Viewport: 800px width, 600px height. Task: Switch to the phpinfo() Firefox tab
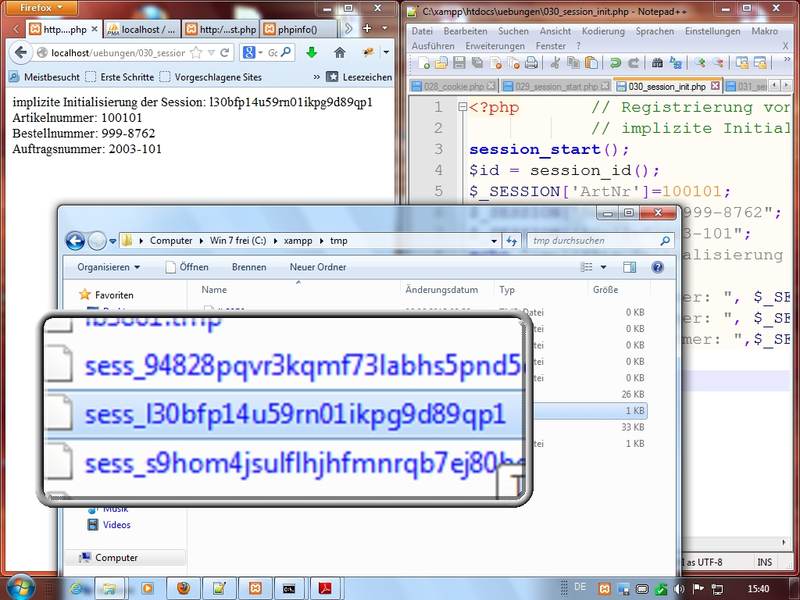299,30
